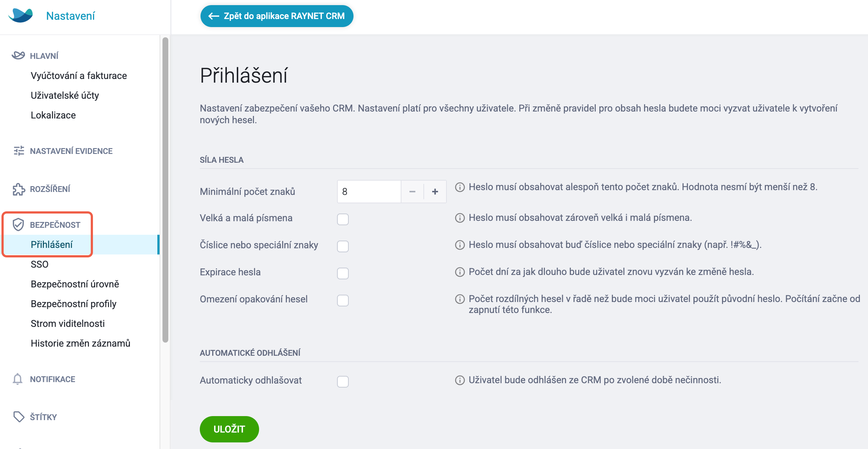Click the Notifikace bell icon
The width and height of the screenshot is (868, 449).
(x=18, y=379)
